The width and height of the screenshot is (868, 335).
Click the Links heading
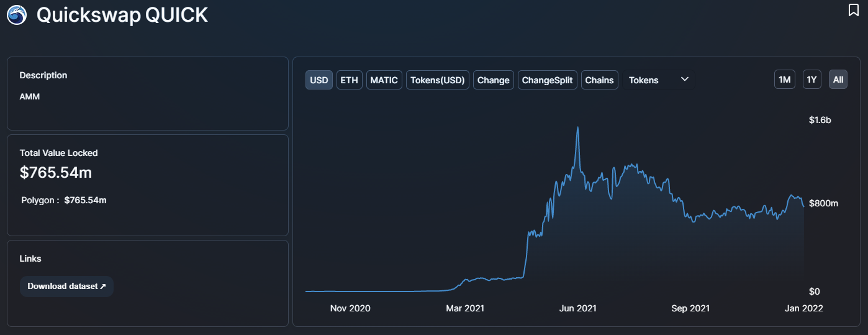30,259
